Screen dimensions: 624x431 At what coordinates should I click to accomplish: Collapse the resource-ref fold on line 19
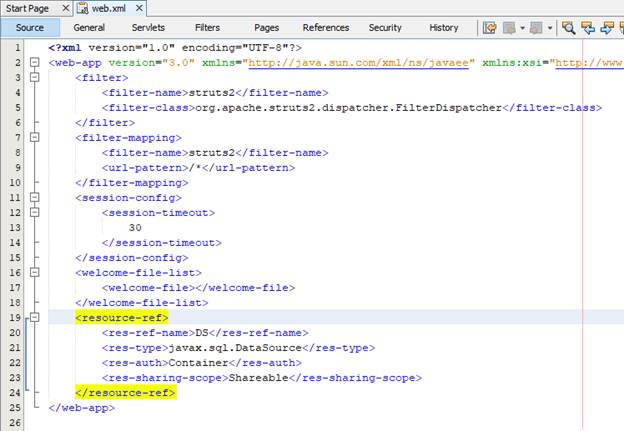pyautogui.click(x=35, y=318)
